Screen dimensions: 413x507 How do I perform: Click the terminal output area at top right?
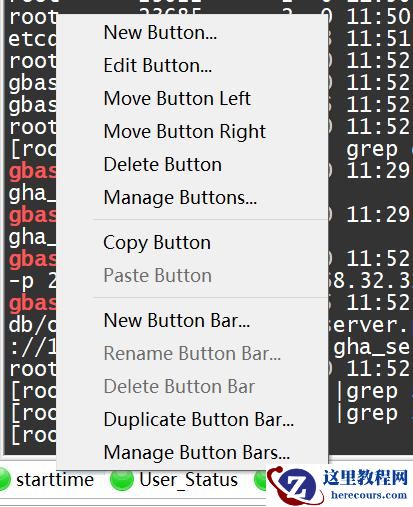click(371, 67)
